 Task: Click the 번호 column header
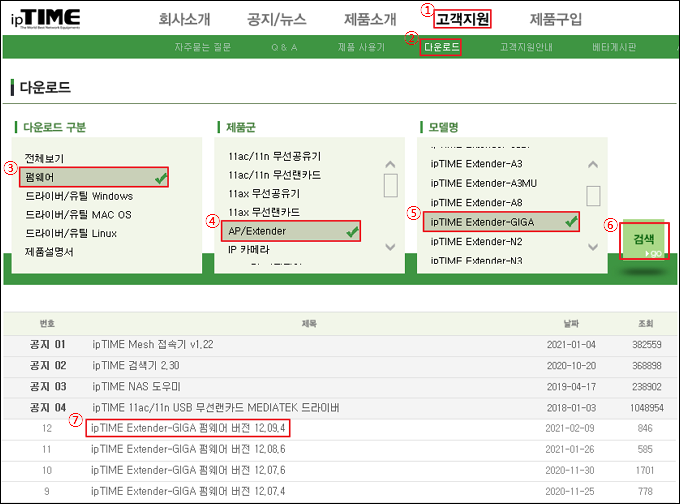pos(47,324)
